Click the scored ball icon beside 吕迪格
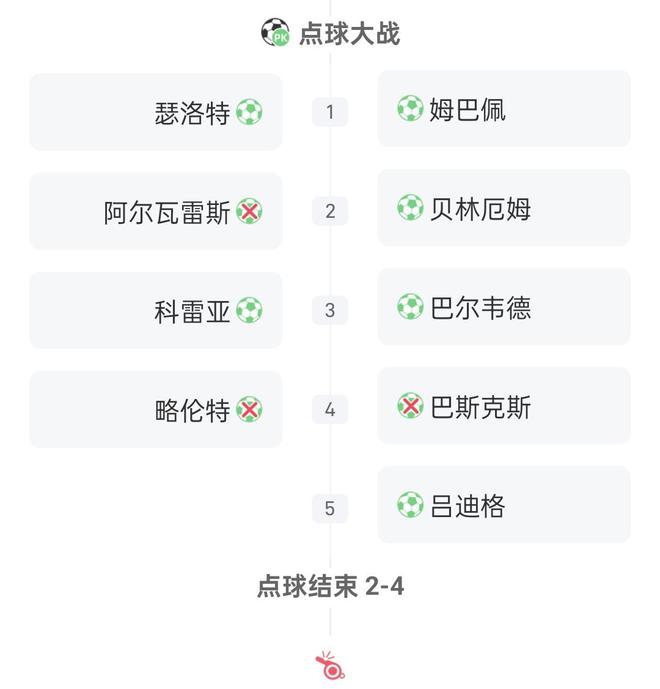Viewport: 660px width, 689px height. tap(410, 505)
